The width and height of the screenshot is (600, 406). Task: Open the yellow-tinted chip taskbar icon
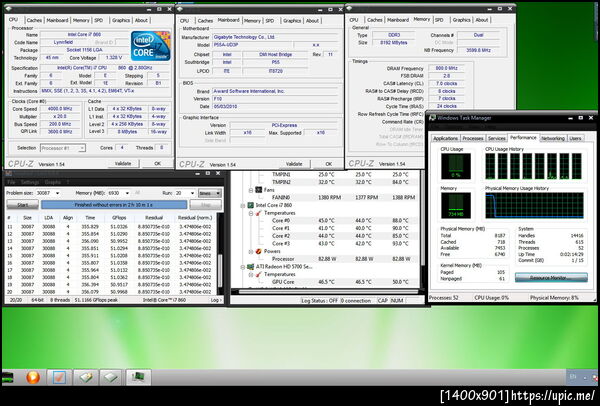[x=86, y=377]
